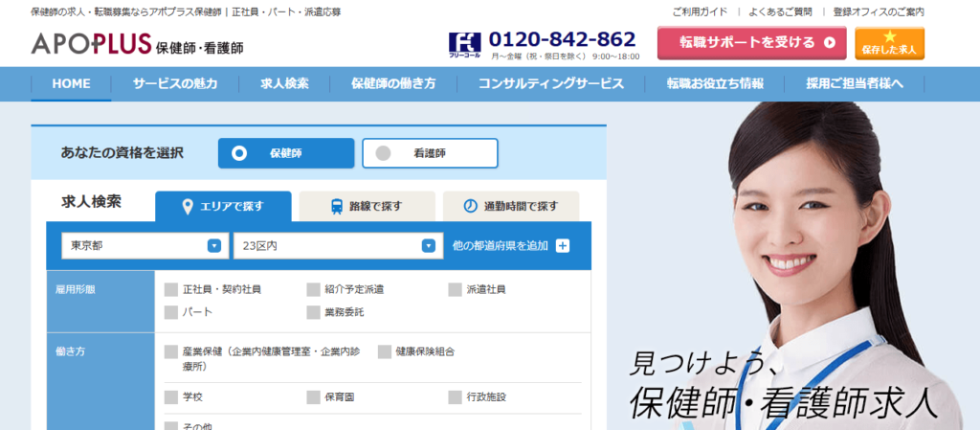The width and height of the screenshot is (980, 430).
Task: Click the train icon on the route search tab
Action: [337, 206]
